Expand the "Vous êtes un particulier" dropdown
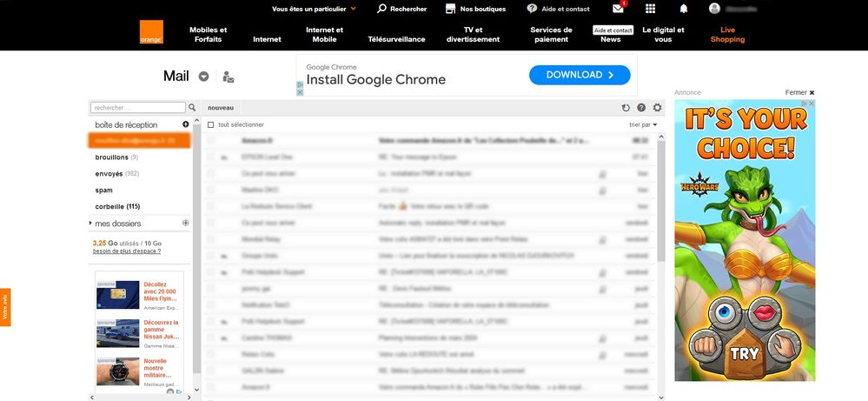This screenshot has width=868, height=401. point(314,9)
